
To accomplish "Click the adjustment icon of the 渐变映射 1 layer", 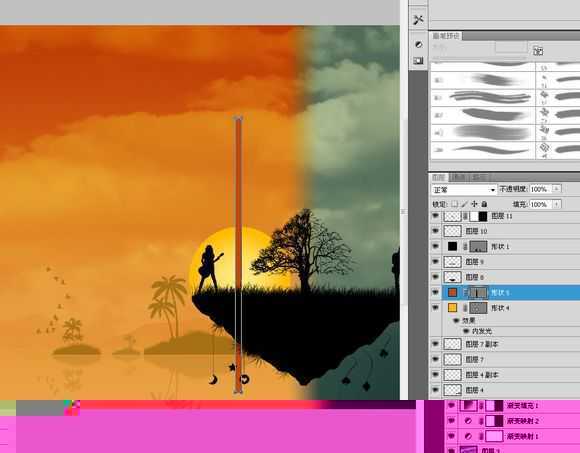I will (468, 436).
